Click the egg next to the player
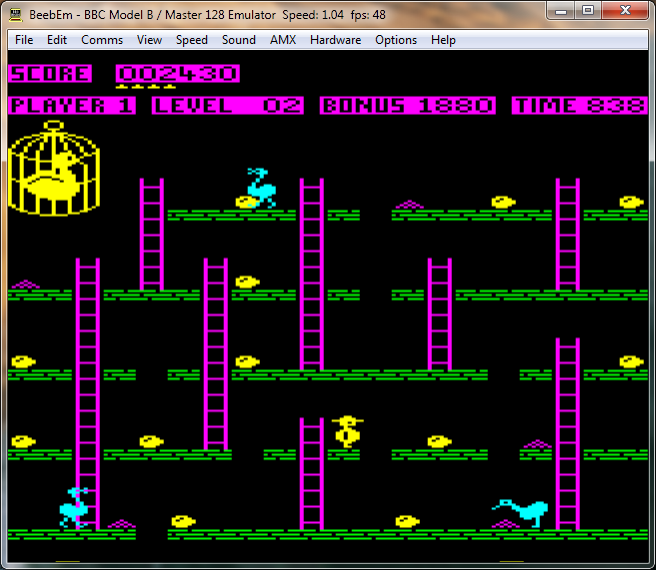The height and width of the screenshot is (570, 656). click(439, 442)
